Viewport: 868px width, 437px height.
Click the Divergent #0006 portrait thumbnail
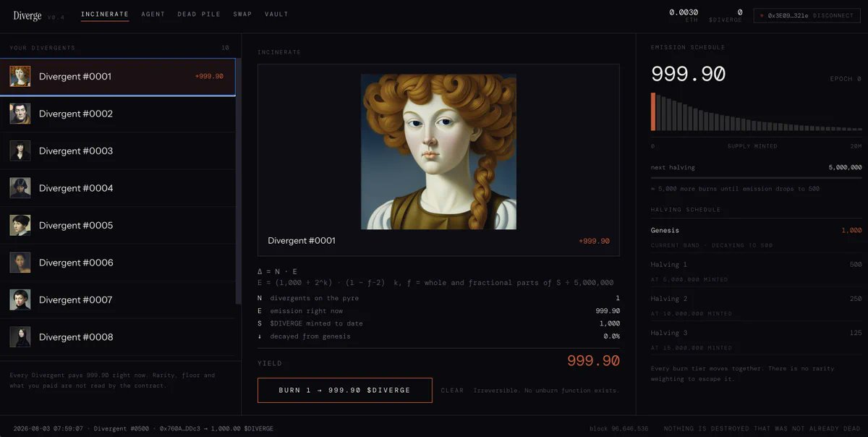[x=20, y=263]
